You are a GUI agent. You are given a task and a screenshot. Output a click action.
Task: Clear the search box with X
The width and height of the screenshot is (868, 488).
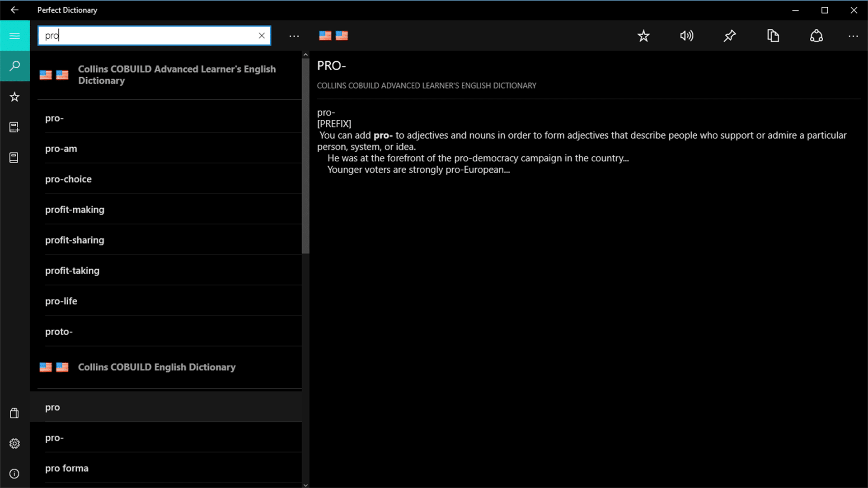click(x=262, y=36)
